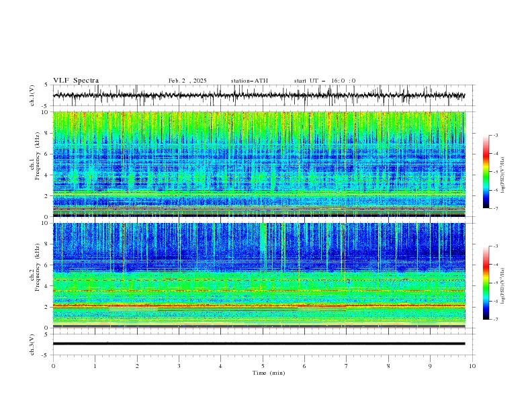Click the time axis tick label '2'

pos(137,366)
